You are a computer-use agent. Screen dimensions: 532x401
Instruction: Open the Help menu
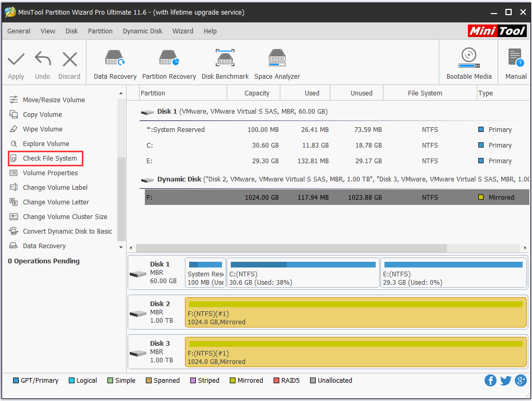point(210,31)
